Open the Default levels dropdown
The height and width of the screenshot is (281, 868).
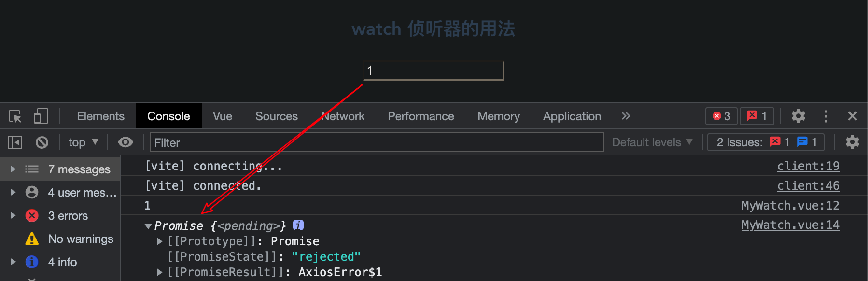[652, 142]
